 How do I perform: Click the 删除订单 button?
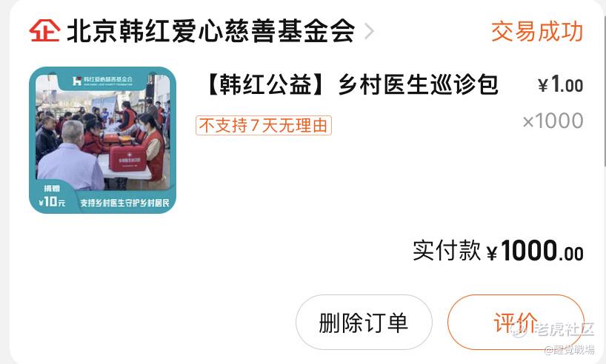click(364, 323)
